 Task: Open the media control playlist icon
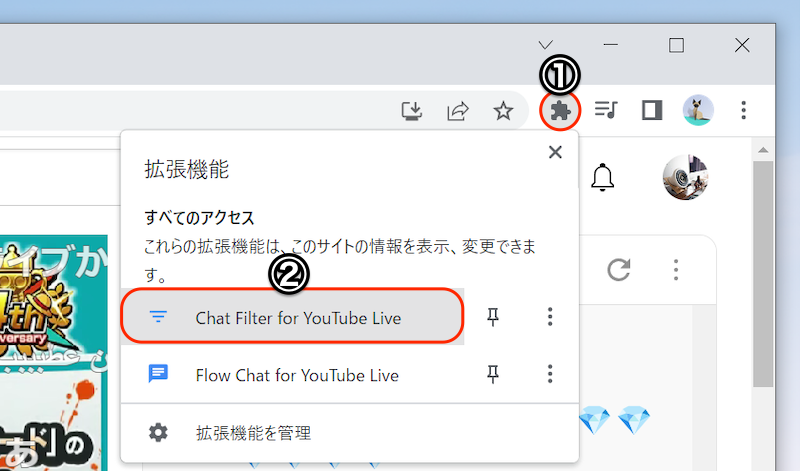[x=606, y=110]
